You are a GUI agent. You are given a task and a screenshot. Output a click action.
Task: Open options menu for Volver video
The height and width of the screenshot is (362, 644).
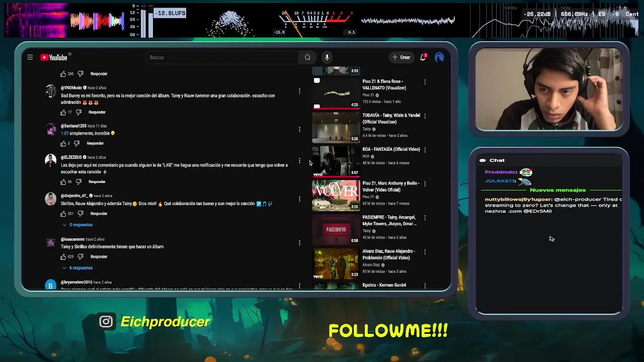[x=425, y=184]
